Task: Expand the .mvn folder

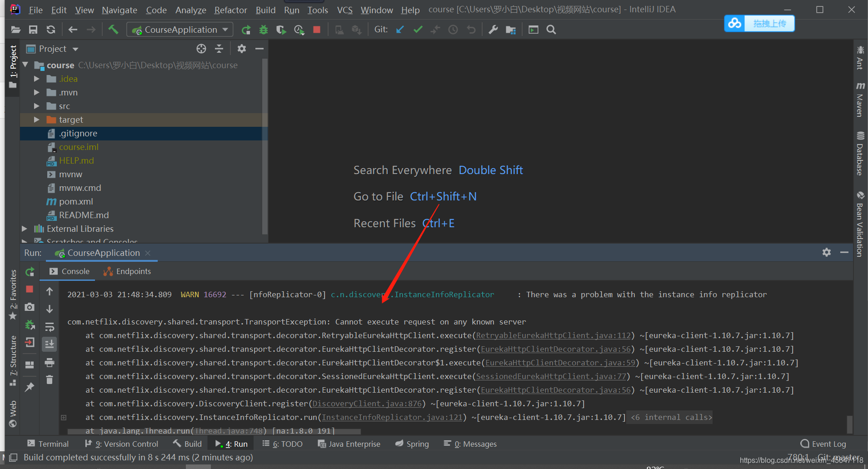Action: 37,92
